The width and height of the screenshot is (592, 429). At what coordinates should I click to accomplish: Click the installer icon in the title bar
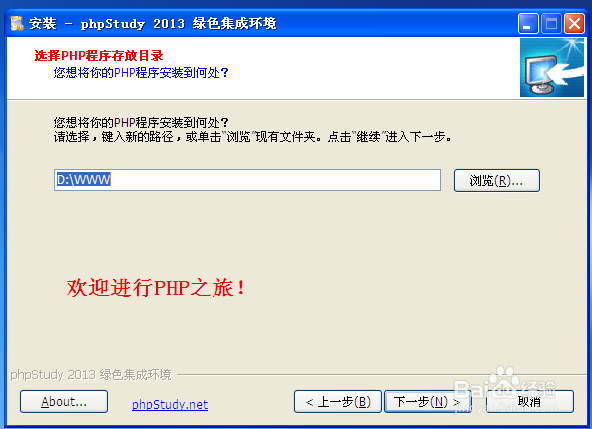(17, 23)
